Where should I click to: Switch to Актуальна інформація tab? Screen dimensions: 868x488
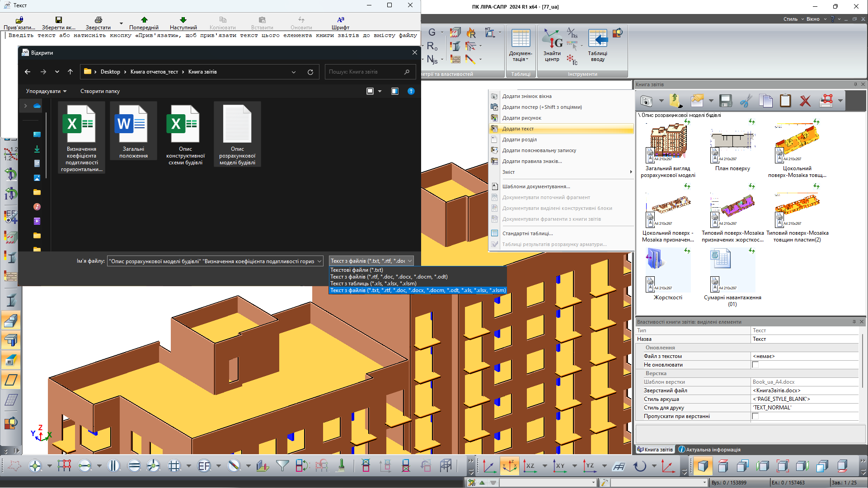(x=710, y=450)
